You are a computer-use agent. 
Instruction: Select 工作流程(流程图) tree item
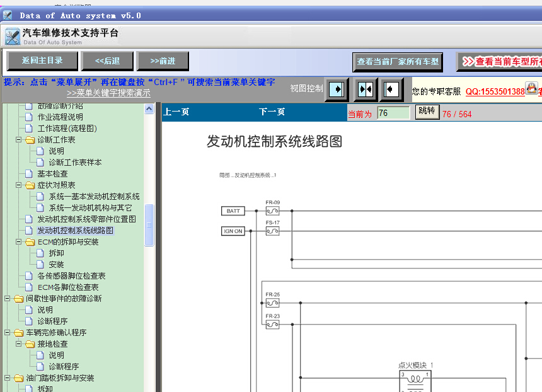coord(67,128)
